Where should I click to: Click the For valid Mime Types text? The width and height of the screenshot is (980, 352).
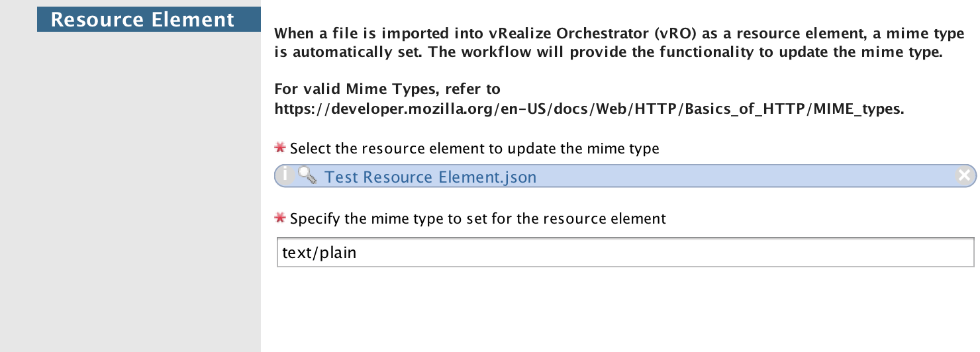tap(387, 89)
